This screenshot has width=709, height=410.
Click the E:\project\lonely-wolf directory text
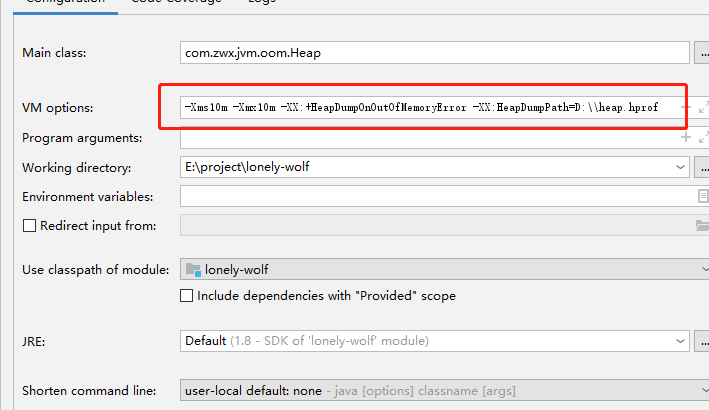tap(247, 167)
